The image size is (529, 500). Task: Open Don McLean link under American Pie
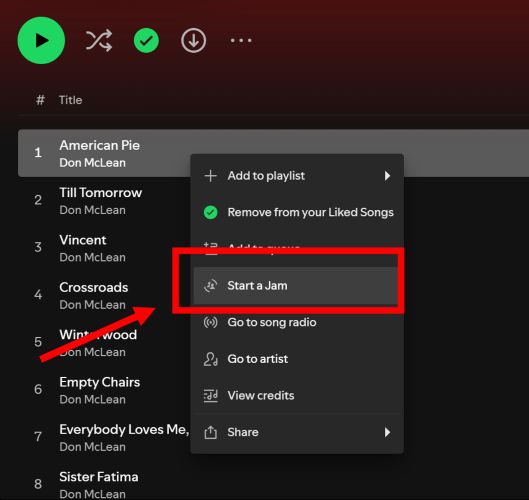(92, 163)
